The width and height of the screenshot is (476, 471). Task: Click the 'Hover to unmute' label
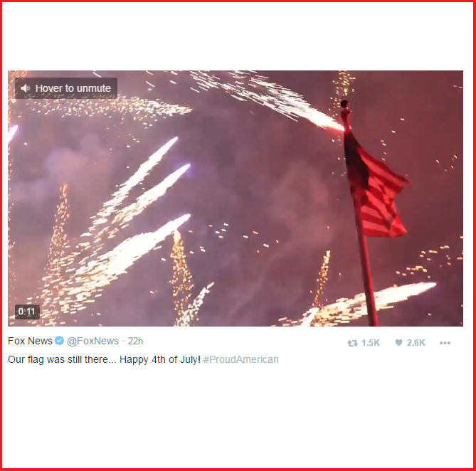(73, 88)
